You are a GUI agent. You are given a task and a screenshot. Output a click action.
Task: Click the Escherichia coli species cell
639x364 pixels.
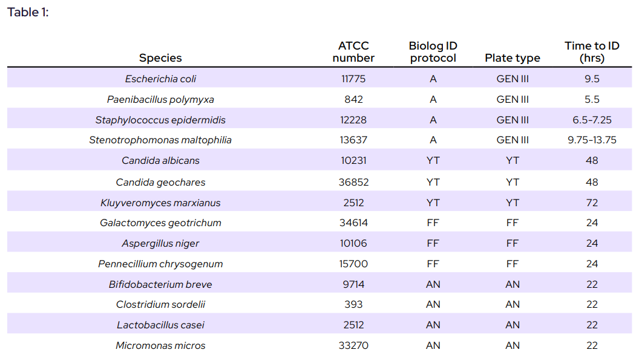[x=160, y=79]
